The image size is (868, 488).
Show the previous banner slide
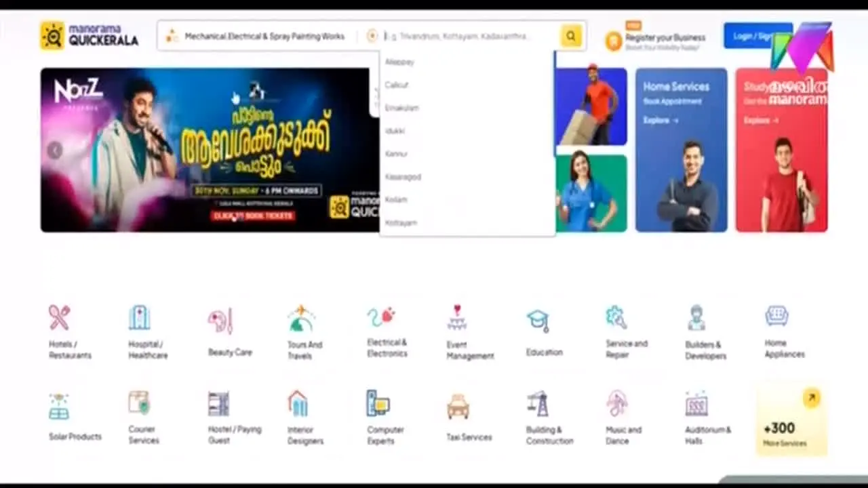click(x=55, y=150)
